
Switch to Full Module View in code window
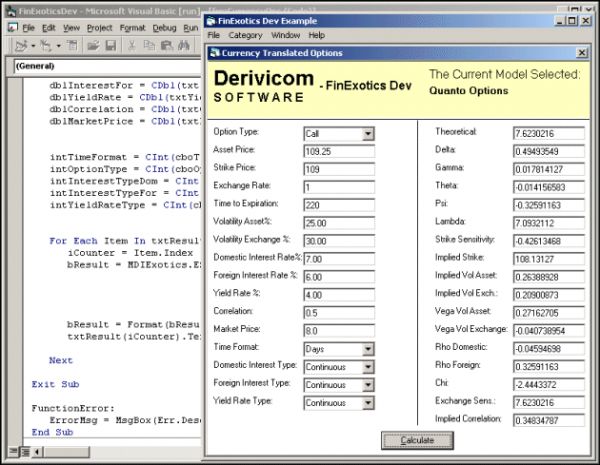click(x=25, y=452)
